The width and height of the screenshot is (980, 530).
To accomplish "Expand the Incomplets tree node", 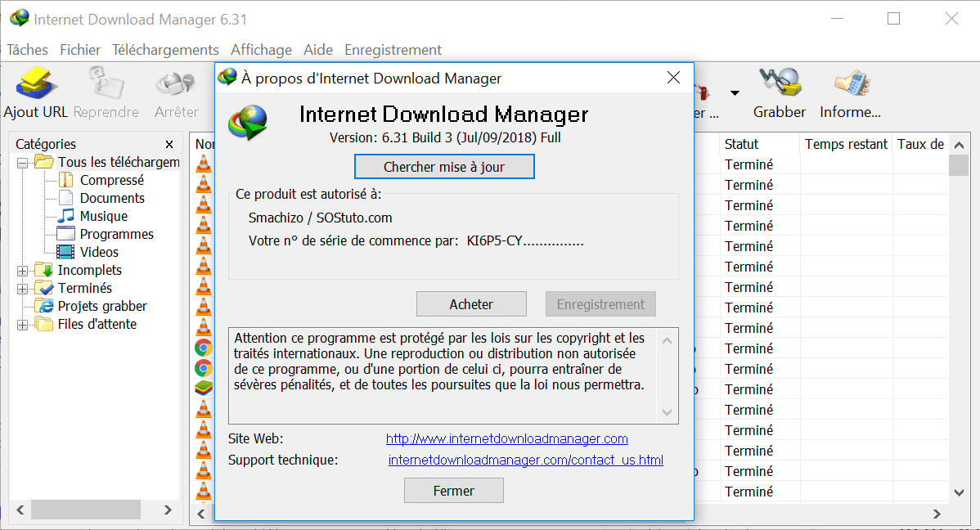I will pos(23,271).
